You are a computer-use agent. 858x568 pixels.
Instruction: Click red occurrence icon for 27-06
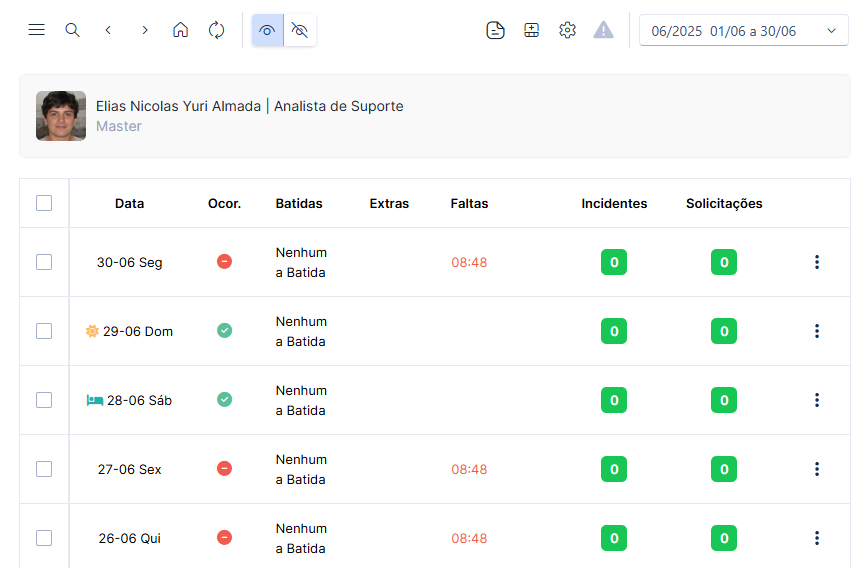(x=224, y=468)
